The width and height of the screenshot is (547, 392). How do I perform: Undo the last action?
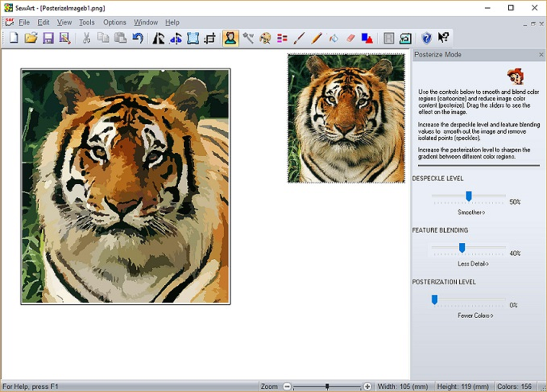(137, 38)
